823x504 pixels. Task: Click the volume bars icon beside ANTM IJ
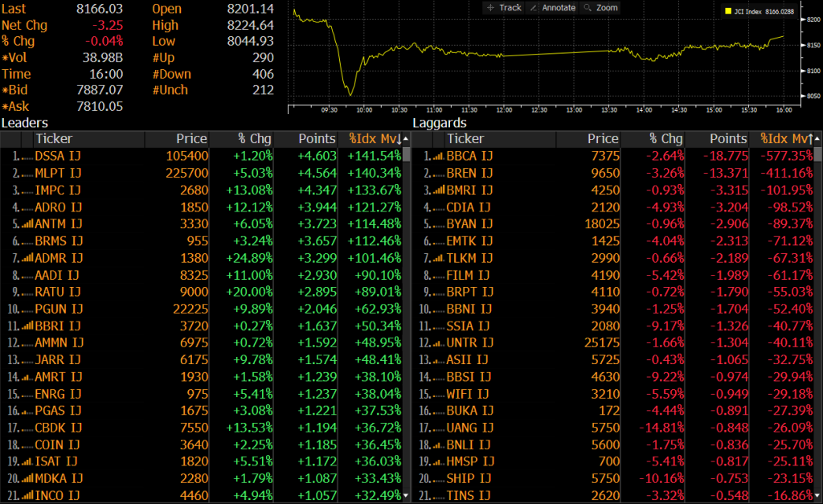pos(27,223)
